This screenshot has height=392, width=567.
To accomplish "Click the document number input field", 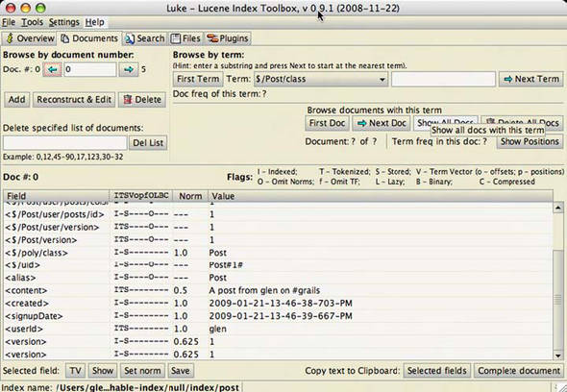I will tap(90, 69).
